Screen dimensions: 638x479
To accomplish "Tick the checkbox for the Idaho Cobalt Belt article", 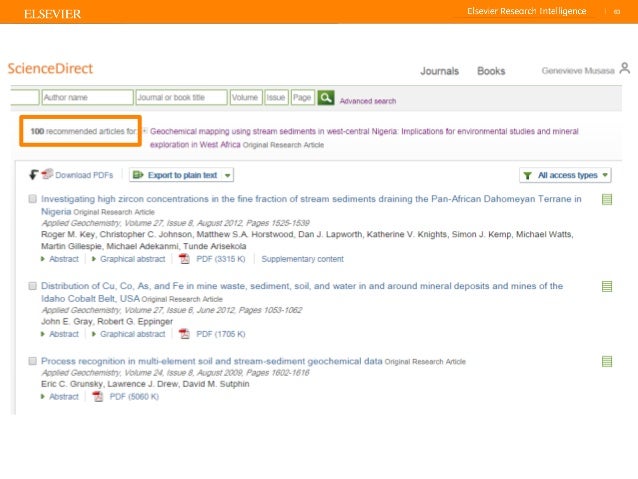I will coord(33,286).
